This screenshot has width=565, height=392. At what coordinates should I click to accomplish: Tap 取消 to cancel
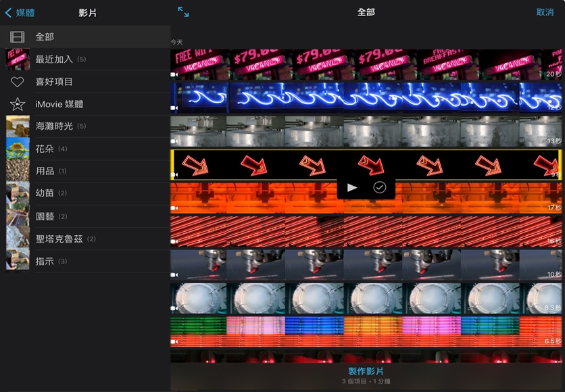tap(544, 12)
